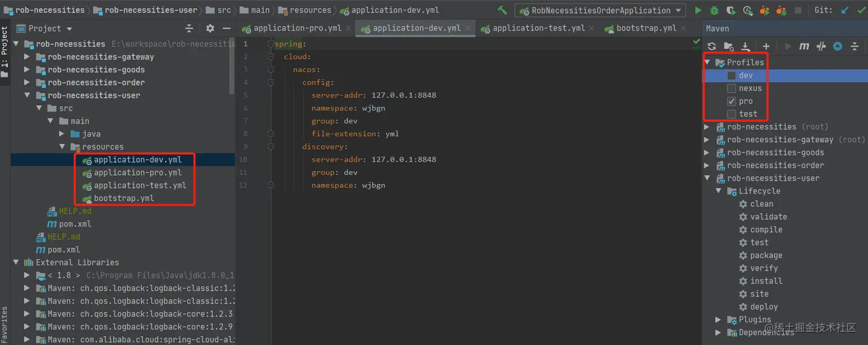Start debugging with the green bug icon
The image size is (868, 345).
click(714, 10)
